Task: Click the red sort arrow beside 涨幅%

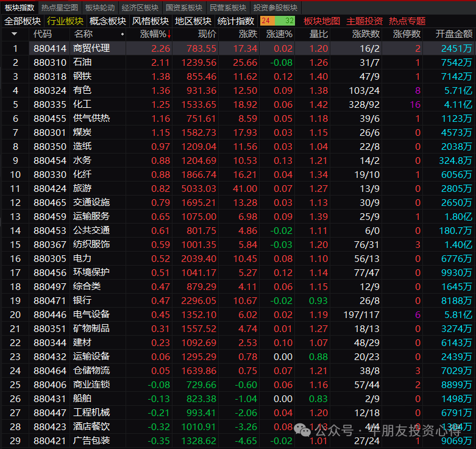Action: (x=169, y=34)
